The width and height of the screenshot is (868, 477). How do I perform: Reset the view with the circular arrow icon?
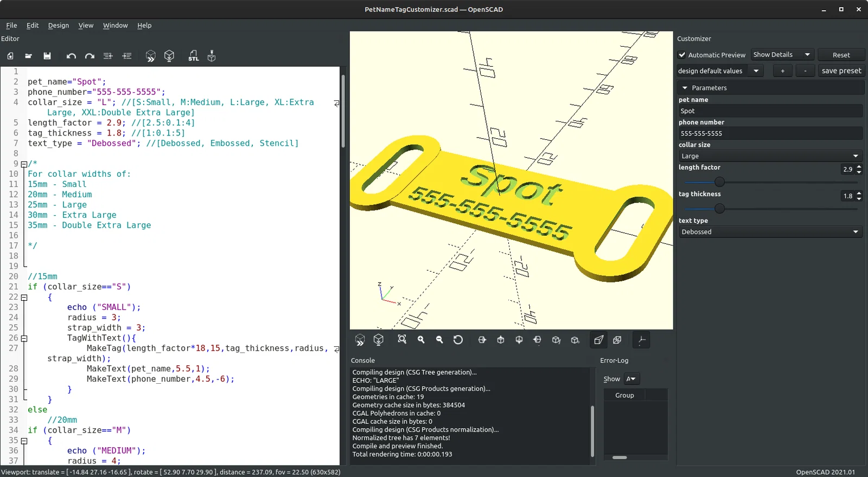(458, 340)
